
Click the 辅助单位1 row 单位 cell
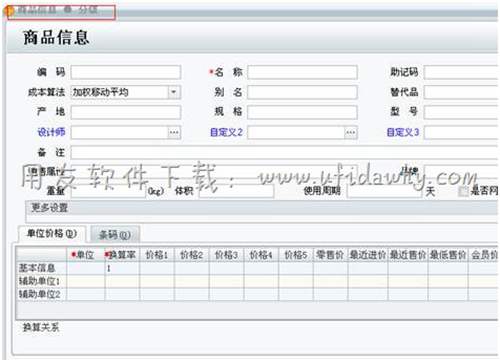(86, 281)
